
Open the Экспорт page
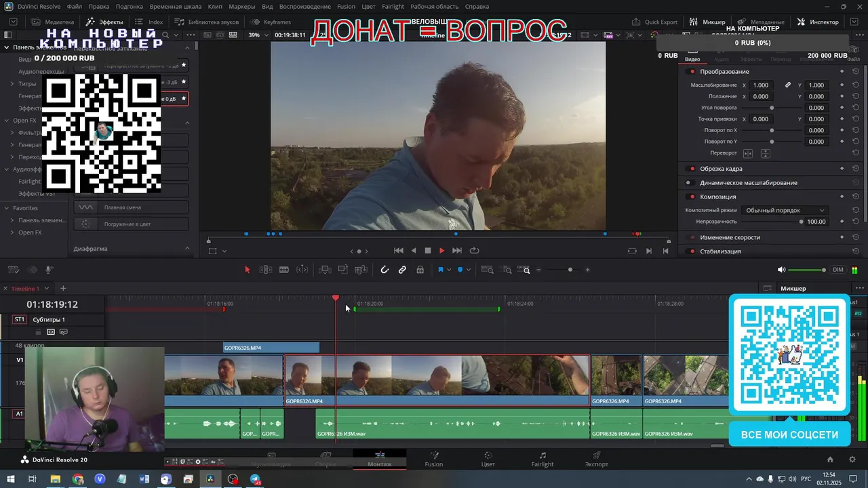tap(597, 460)
